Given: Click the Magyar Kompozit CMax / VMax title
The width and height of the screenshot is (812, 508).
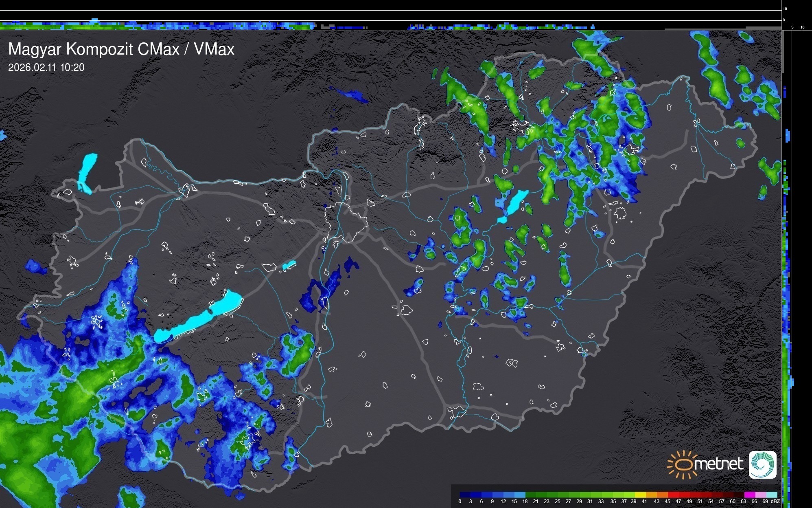Looking at the screenshot, I should click(x=121, y=49).
